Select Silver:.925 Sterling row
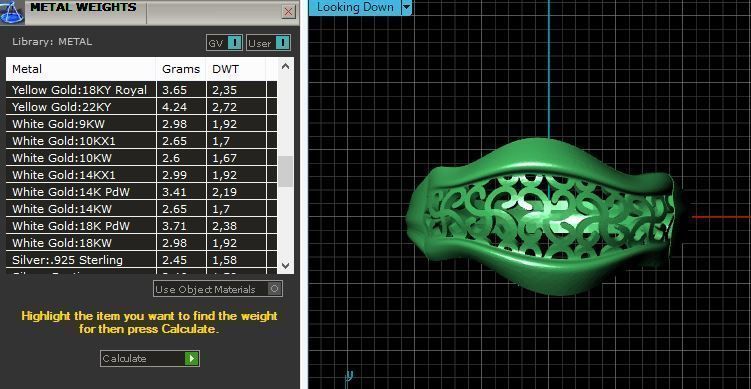Screen dimensions: 751x389 coord(141,260)
